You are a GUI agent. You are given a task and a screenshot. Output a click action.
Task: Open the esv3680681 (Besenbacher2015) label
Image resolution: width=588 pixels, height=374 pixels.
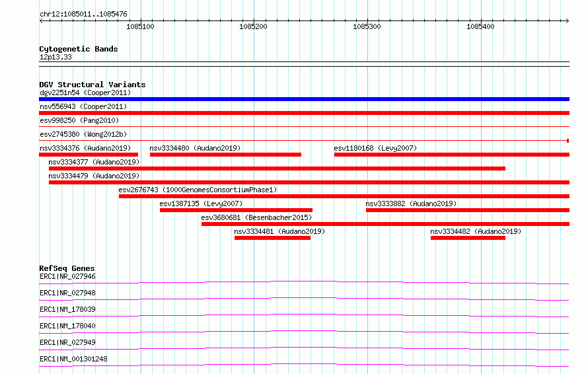[x=256, y=217]
